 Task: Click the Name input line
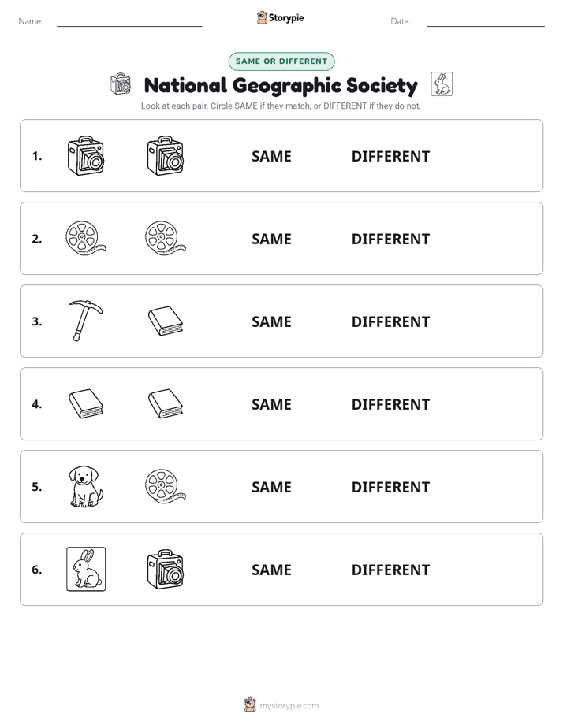point(129,22)
